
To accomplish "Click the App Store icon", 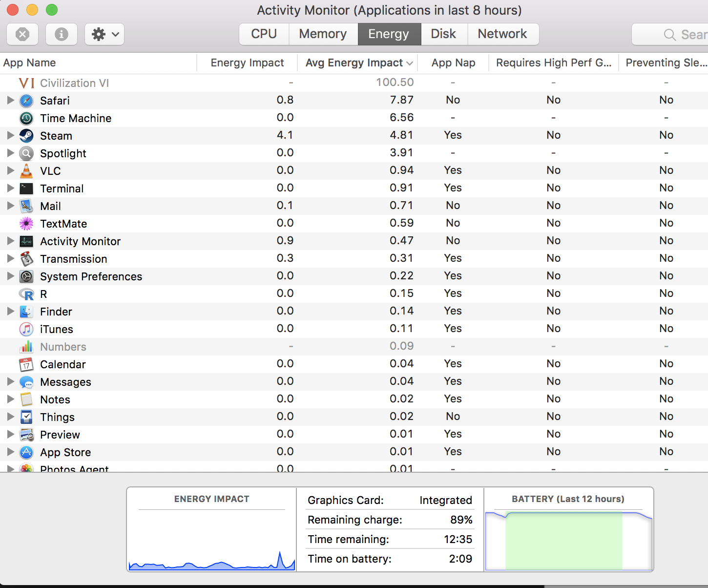I will [26, 452].
